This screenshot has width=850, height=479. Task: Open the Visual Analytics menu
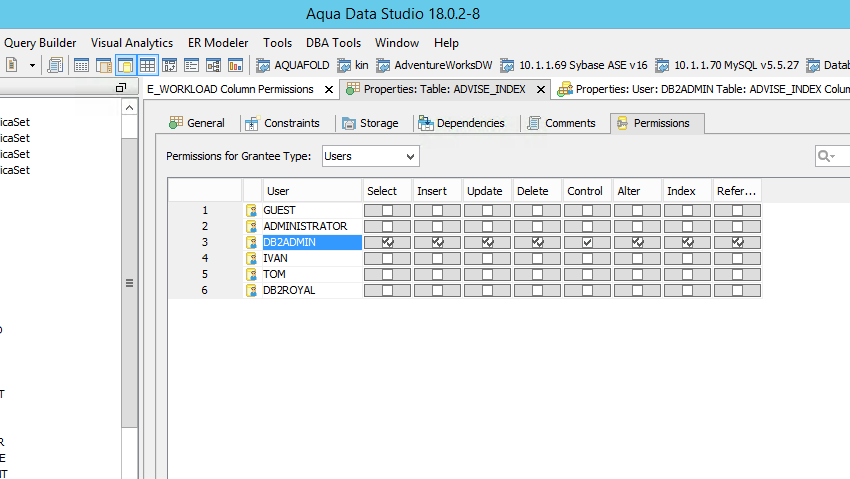pos(132,43)
